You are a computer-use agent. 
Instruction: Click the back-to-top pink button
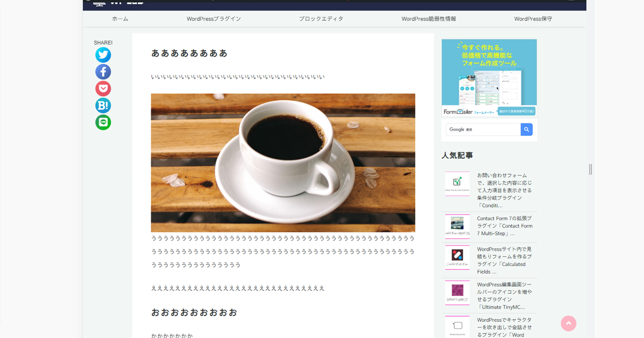(568, 323)
